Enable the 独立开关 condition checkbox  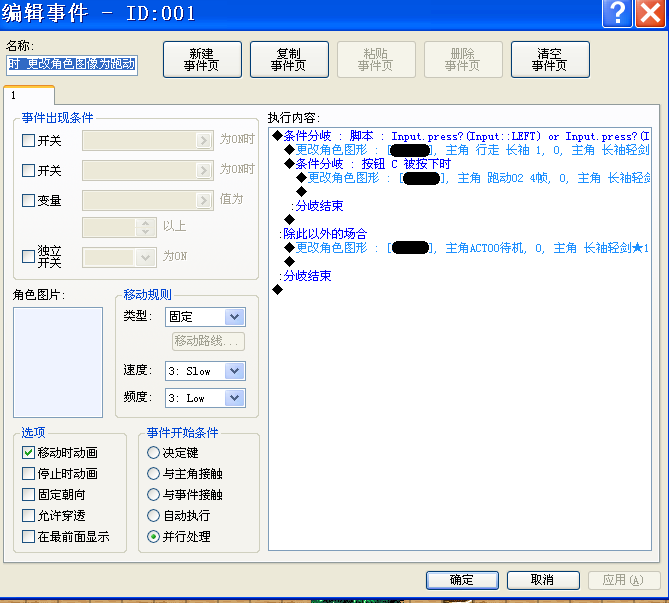pyautogui.click(x=28, y=256)
